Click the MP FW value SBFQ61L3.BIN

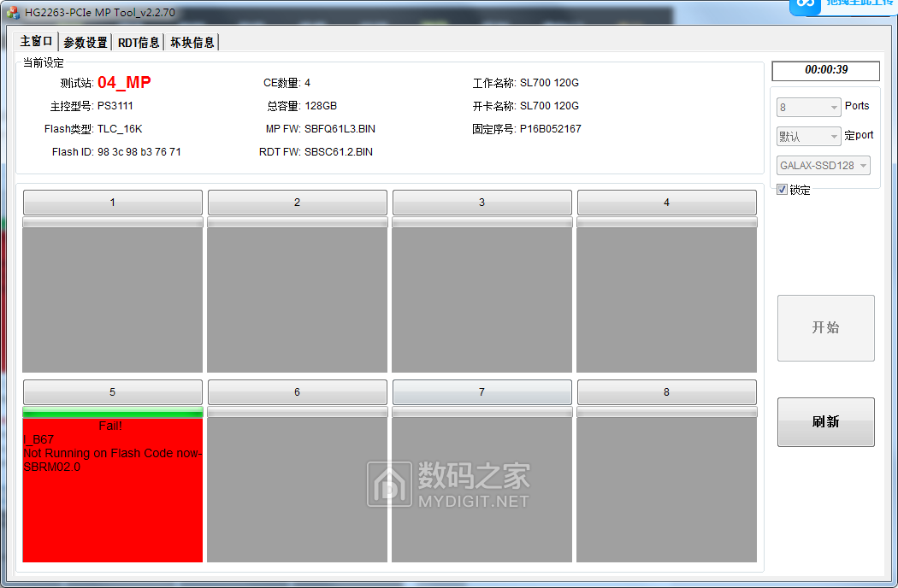click(340, 129)
